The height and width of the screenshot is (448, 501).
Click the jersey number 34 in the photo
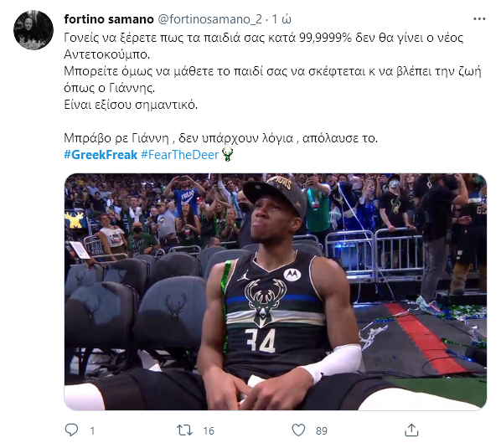pyautogui.click(x=260, y=340)
